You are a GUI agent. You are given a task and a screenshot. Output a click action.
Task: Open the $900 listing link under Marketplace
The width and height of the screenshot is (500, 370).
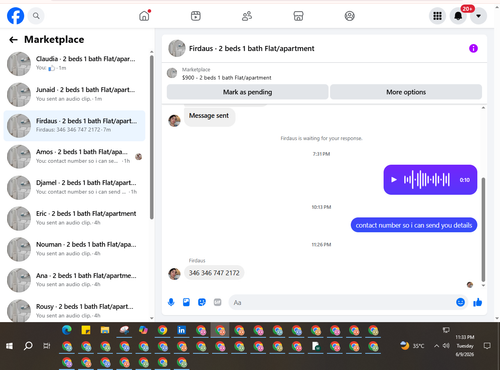pyautogui.click(x=227, y=78)
